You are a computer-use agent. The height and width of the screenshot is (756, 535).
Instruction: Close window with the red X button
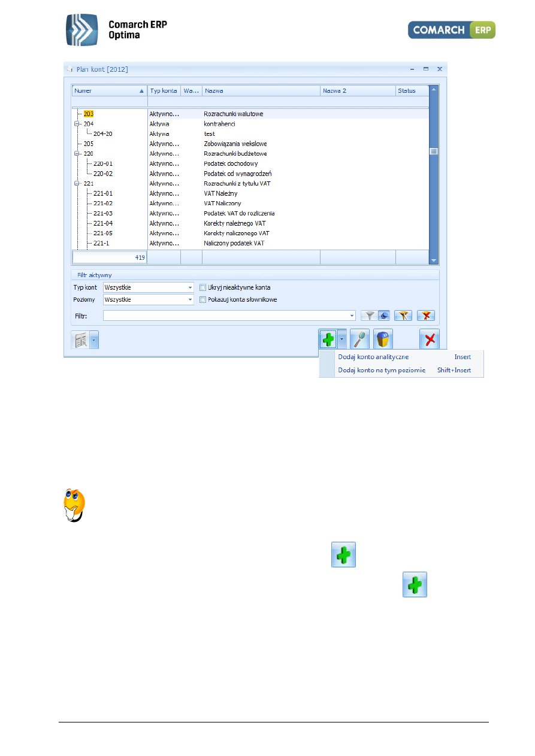pyautogui.click(x=429, y=339)
